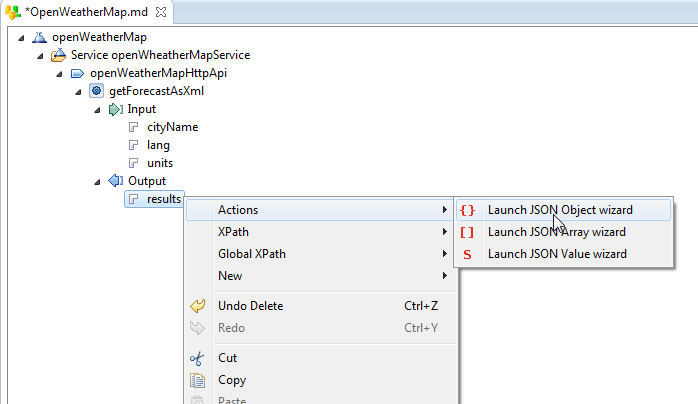The width and height of the screenshot is (698, 404).
Task: Click the lang parameter icon
Action: point(134,145)
